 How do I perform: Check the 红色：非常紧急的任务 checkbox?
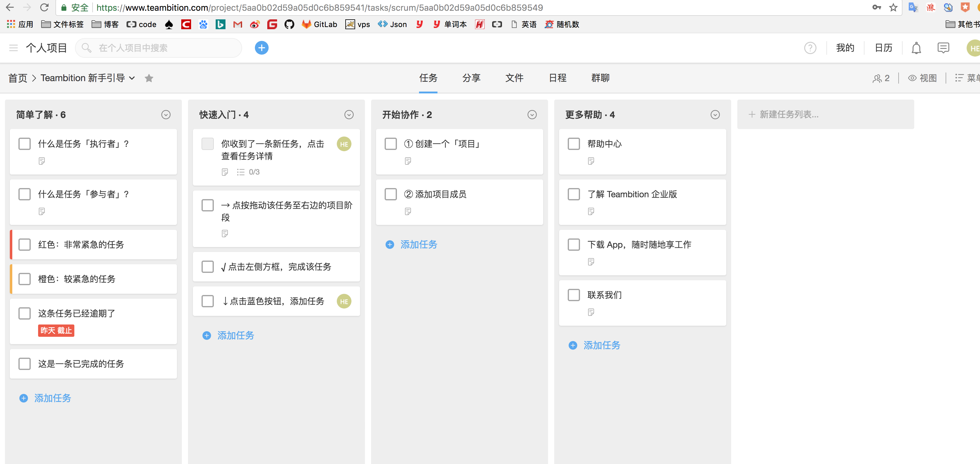25,244
